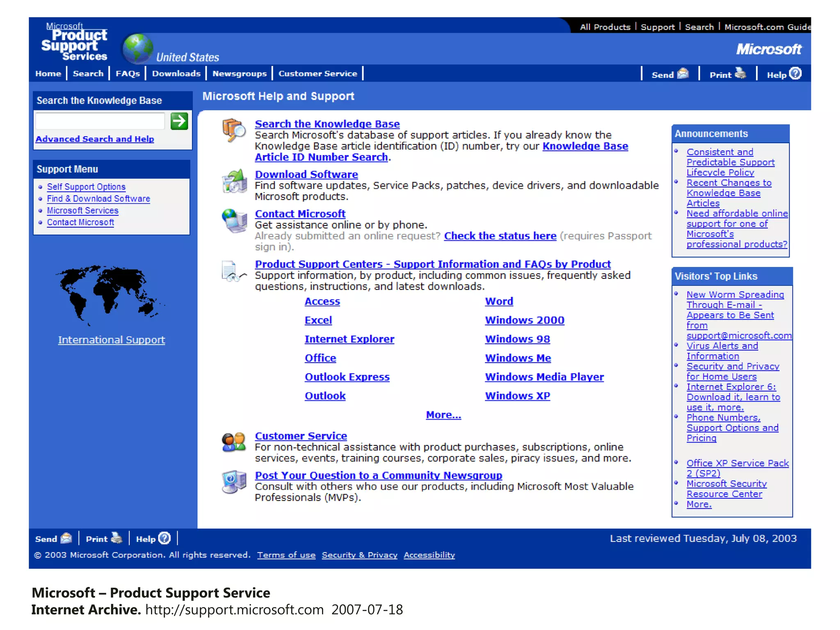Open the Search navigation item
Screen dimensions: 840x630
click(88, 74)
